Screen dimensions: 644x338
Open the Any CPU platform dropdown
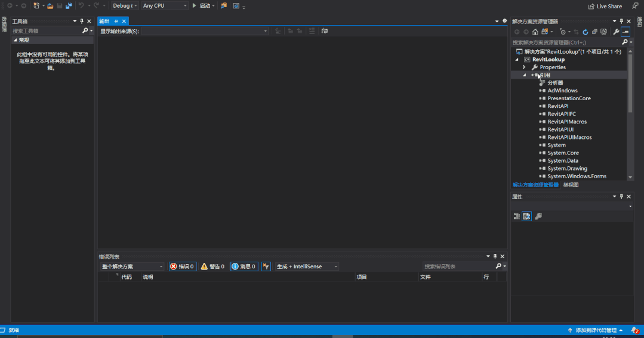click(164, 5)
